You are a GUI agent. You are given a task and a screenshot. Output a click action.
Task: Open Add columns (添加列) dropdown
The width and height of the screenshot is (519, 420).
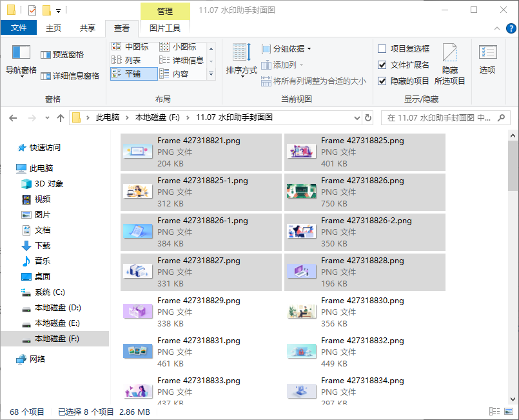pos(282,65)
